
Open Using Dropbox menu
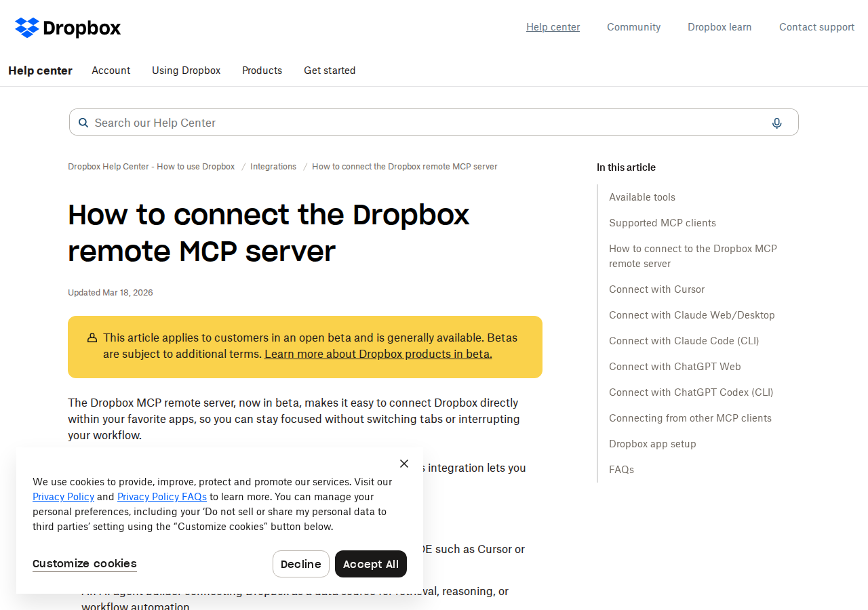coord(186,70)
